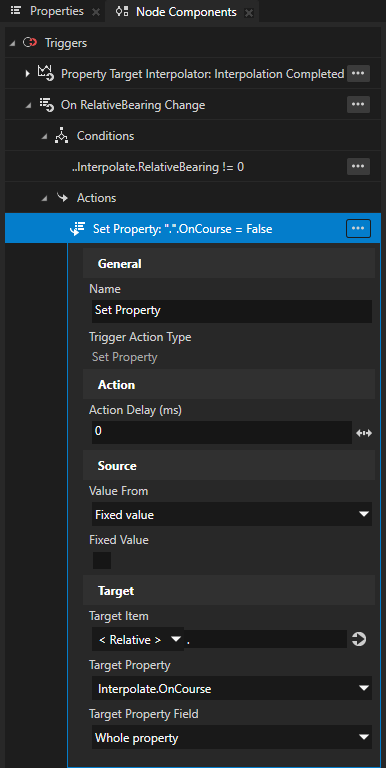This screenshot has height=768, width=386.
Task: Edit the Name field containing Set Property
Action: pyautogui.click(x=232, y=311)
